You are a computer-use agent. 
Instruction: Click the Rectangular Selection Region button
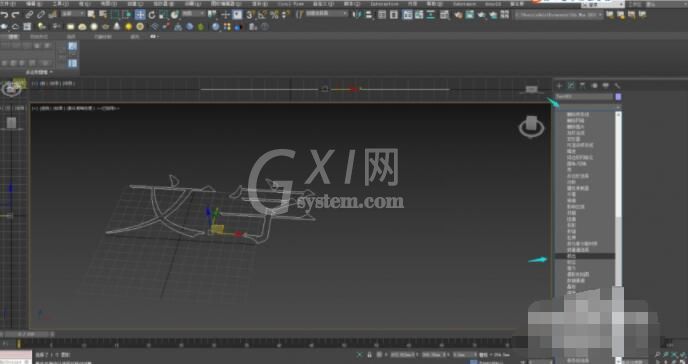[115, 15]
